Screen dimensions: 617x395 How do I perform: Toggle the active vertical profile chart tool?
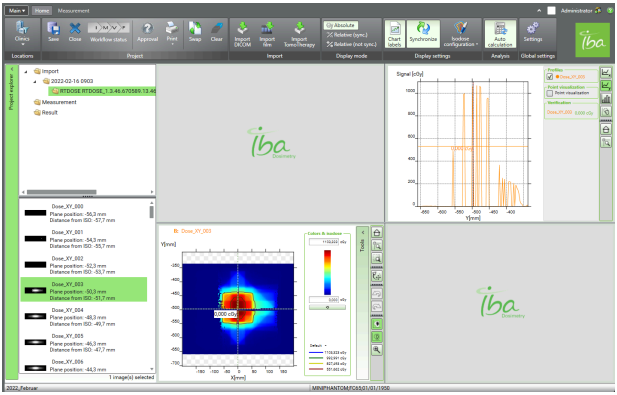click(606, 85)
